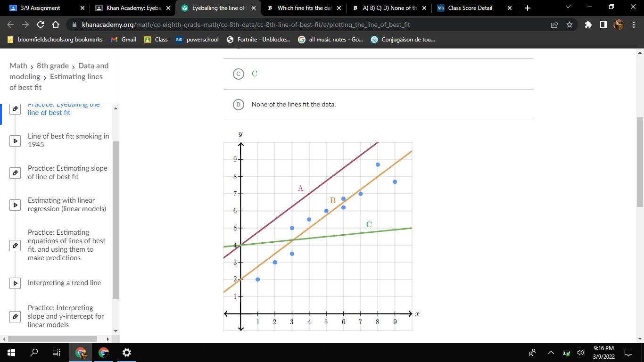Click the lesson sidebar scroll-down arrow

coord(116,331)
